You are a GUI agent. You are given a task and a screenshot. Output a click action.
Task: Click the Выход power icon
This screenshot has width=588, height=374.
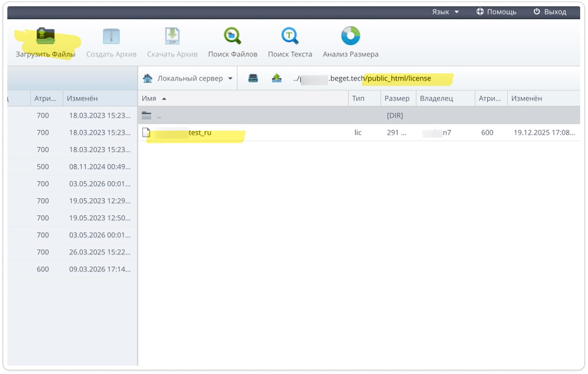[x=537, y=11]
